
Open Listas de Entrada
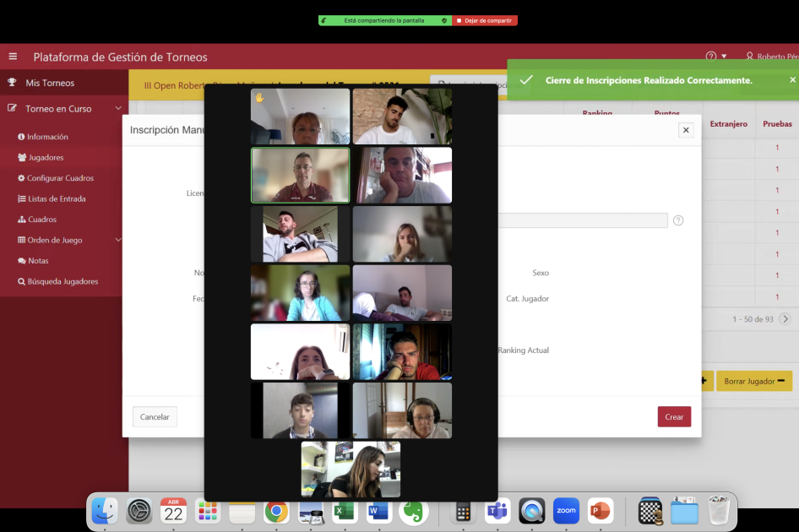[57, 198]
